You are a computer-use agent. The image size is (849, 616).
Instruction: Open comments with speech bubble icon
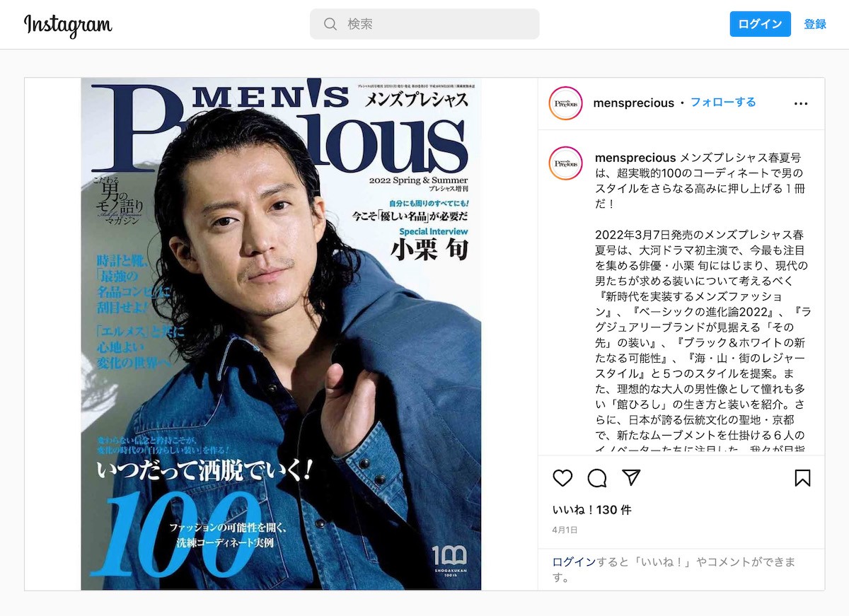coord(597,478)
